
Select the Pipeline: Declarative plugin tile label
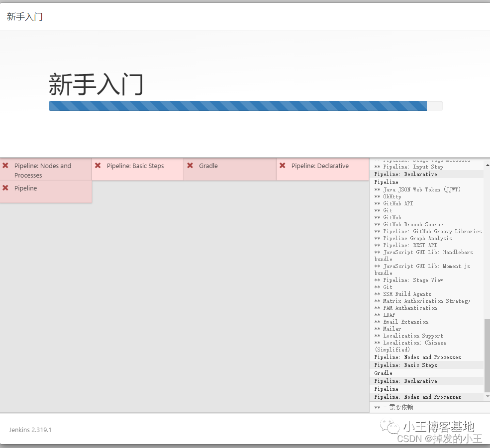320,166
